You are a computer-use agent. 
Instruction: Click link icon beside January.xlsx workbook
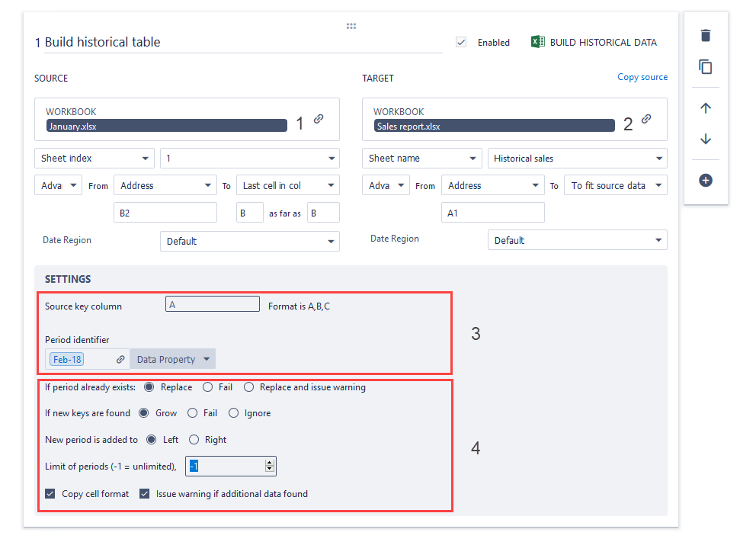coord(319,119)
